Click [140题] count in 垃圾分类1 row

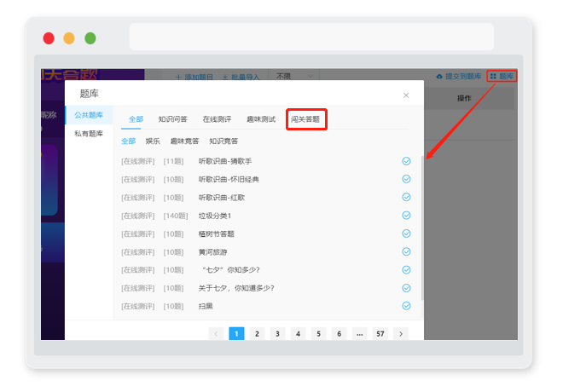click(176, 216)
